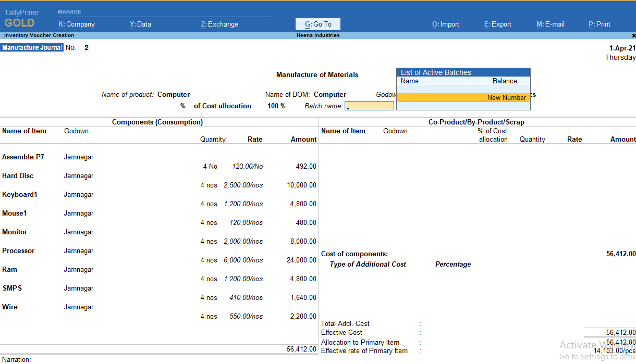Viewport: 636px width, 364px height.
Task: Select the Manufacture Journal voucher type label
Action: pos(32,47)
